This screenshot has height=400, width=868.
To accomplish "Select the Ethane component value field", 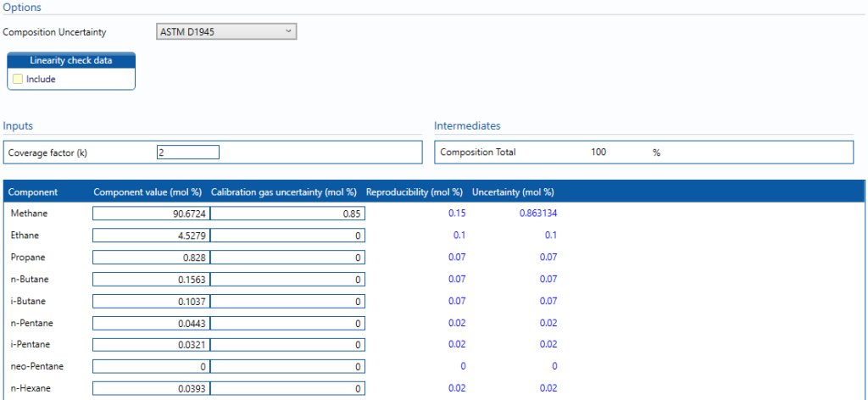I will pos(151,236).
